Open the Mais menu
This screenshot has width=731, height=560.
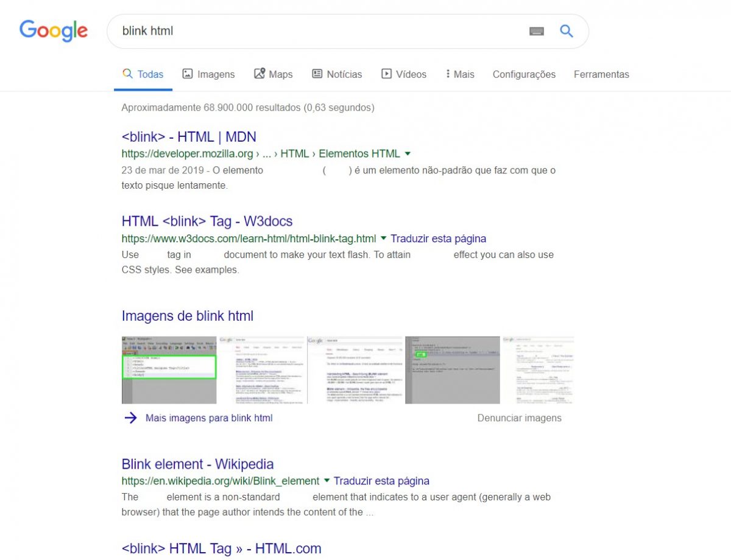click(x=460, y=74)
